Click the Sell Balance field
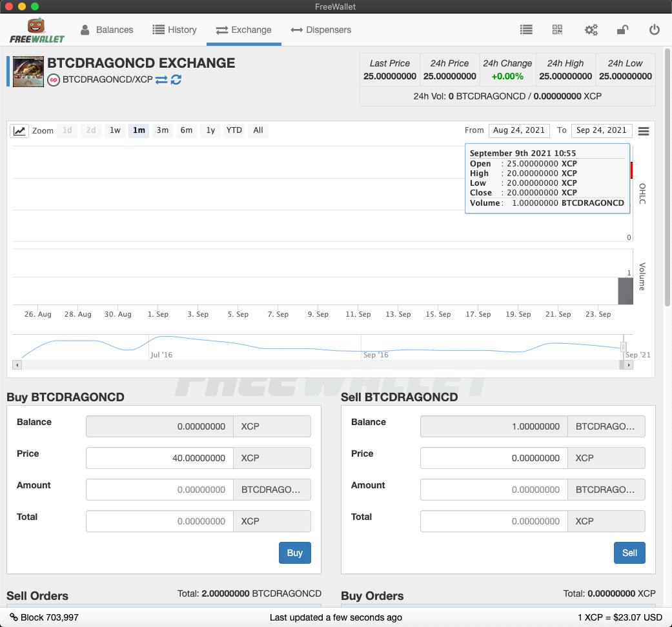Image resolution: width=672 pixels, height=627 pixels. click(x=494, y=426)
